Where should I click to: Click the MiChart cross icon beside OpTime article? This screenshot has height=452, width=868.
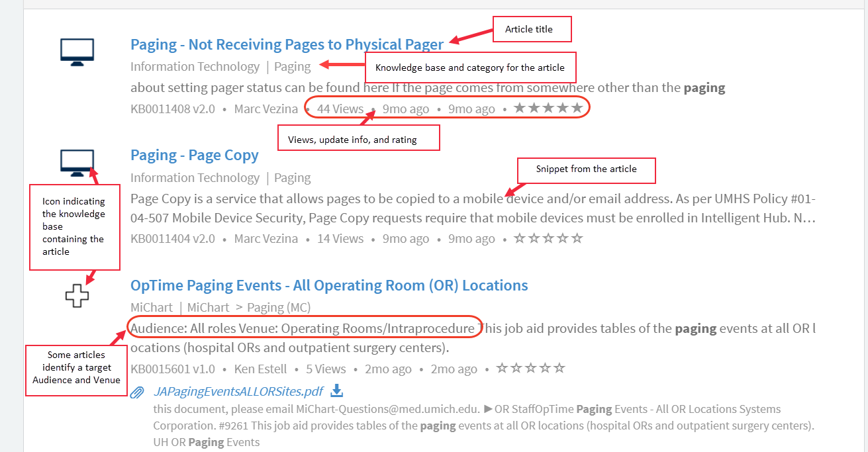pos(77,296)
